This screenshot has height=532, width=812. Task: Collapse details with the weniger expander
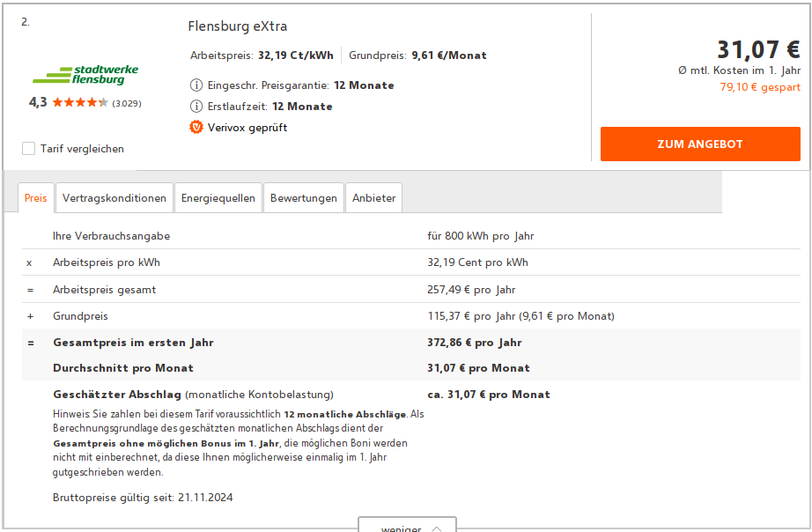click(x=407, y=525)
